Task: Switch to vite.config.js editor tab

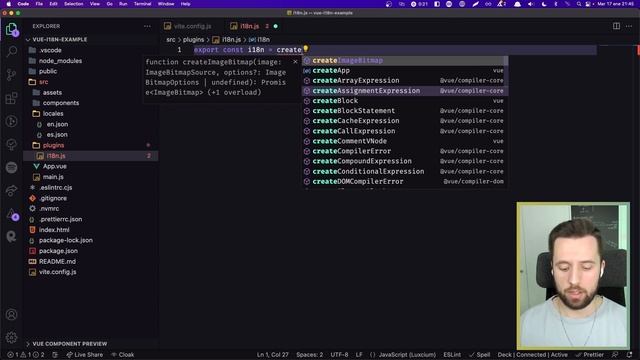Action: 192,26
